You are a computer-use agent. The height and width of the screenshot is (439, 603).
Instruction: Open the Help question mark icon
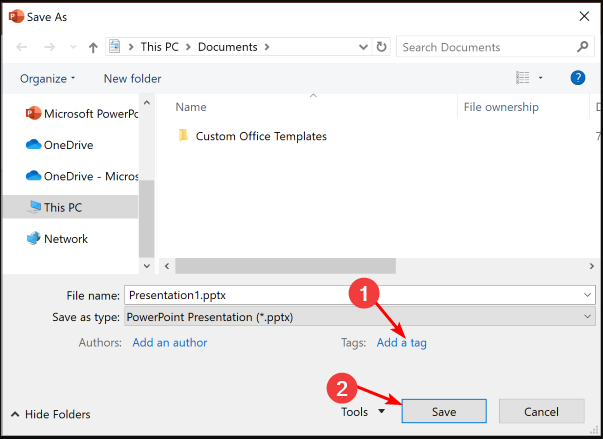click(x=577, y=78)
